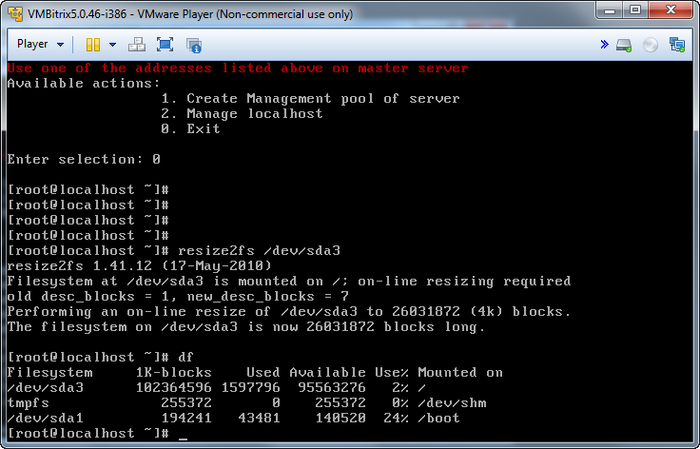Click the '1597796' used value
The height and width of the screenshot is (449, 700).
251,388
